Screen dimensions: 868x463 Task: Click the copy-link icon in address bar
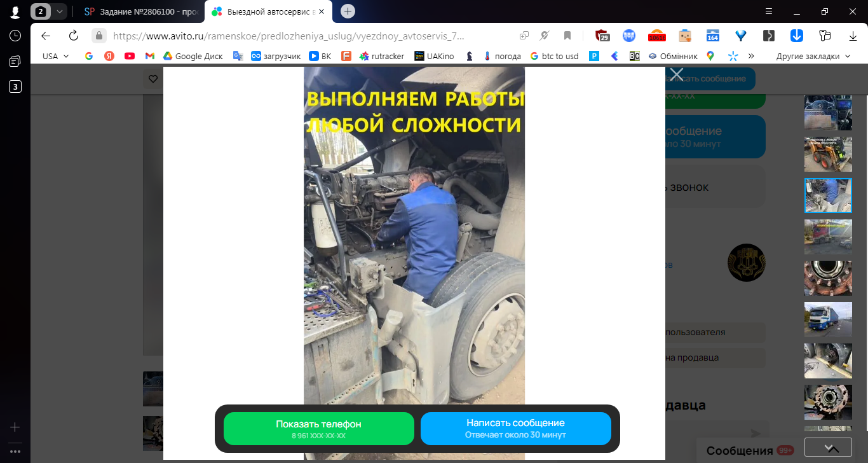pos(524,36)
